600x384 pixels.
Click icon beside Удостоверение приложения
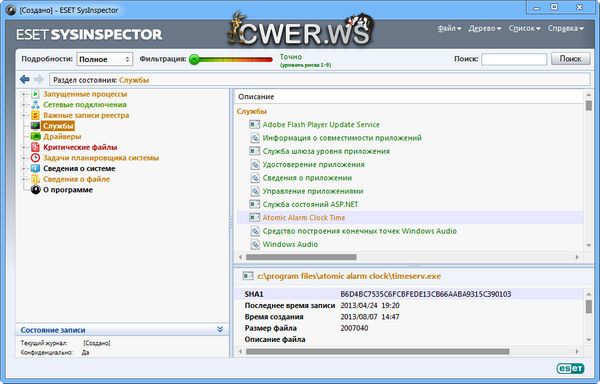click(x=254, y=165)
